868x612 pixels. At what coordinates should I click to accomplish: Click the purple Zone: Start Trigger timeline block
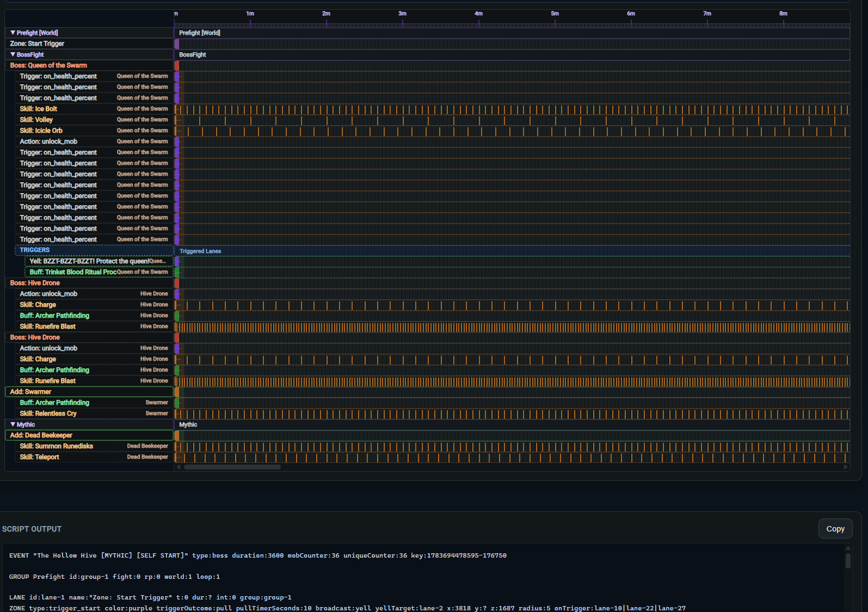[x=177, y=44]
